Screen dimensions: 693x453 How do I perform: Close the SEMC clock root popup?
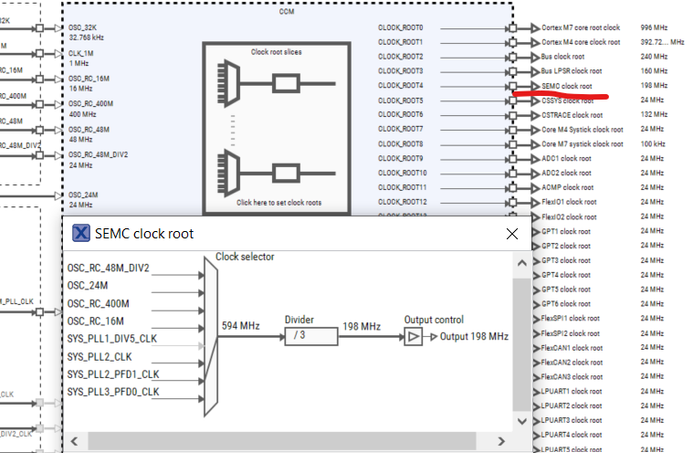pyautogui.click(x=512, y=234)
